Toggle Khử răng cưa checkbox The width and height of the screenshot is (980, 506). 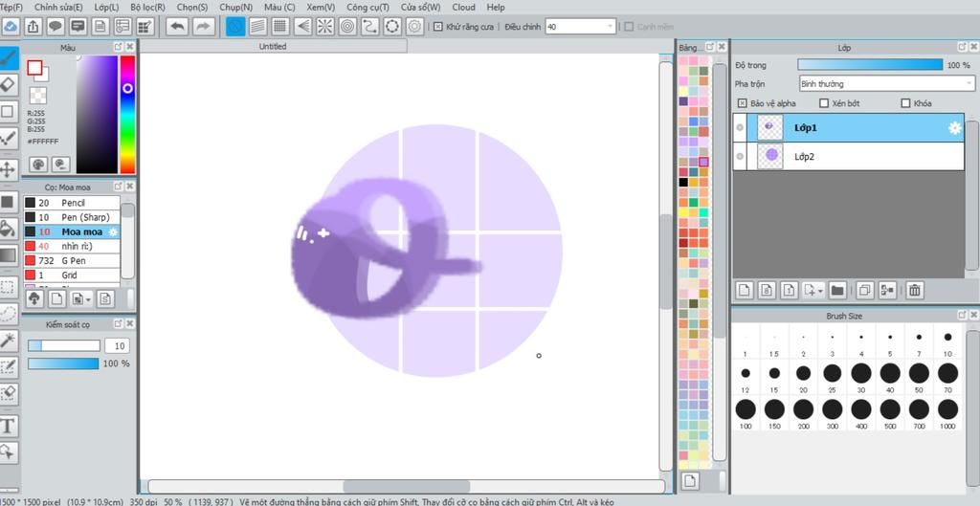[438, 27]
